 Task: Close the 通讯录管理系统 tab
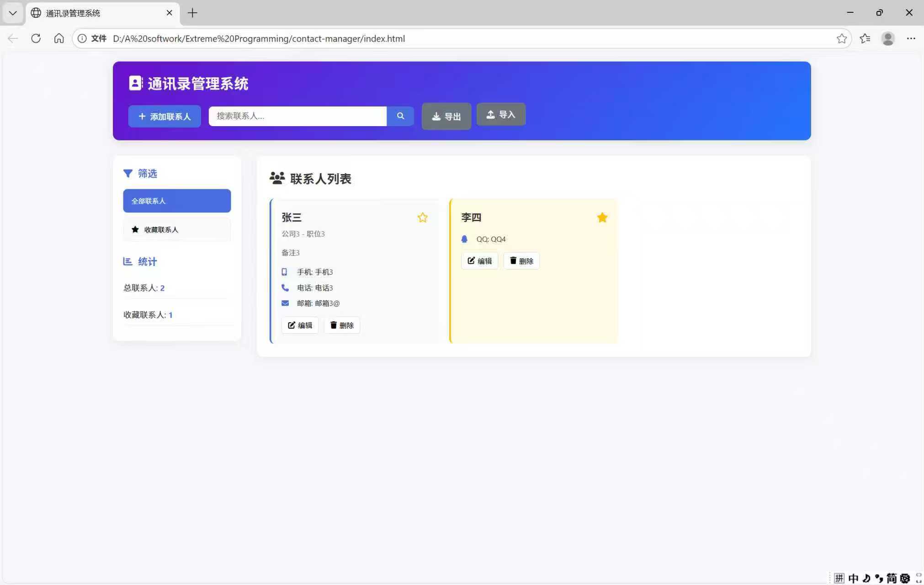pyautogui.click(x=170, y=13)
